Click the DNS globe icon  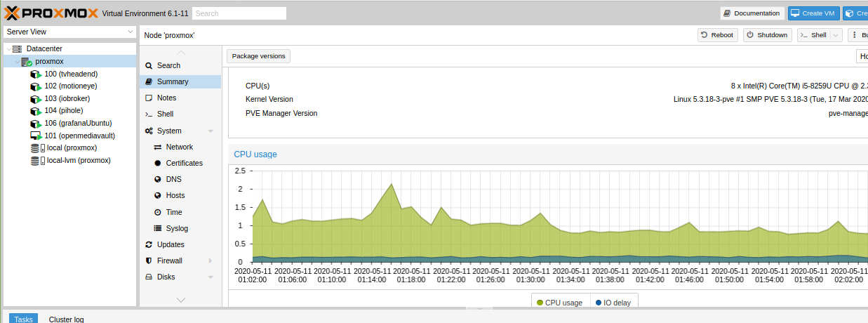click(x=158, y=179)
